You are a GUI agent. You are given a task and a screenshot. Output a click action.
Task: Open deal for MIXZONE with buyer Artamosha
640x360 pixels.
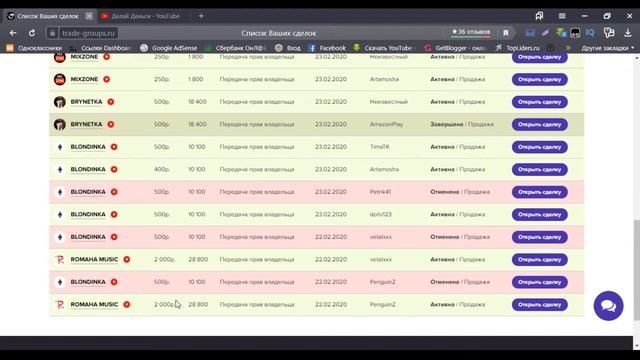(539, 79)
